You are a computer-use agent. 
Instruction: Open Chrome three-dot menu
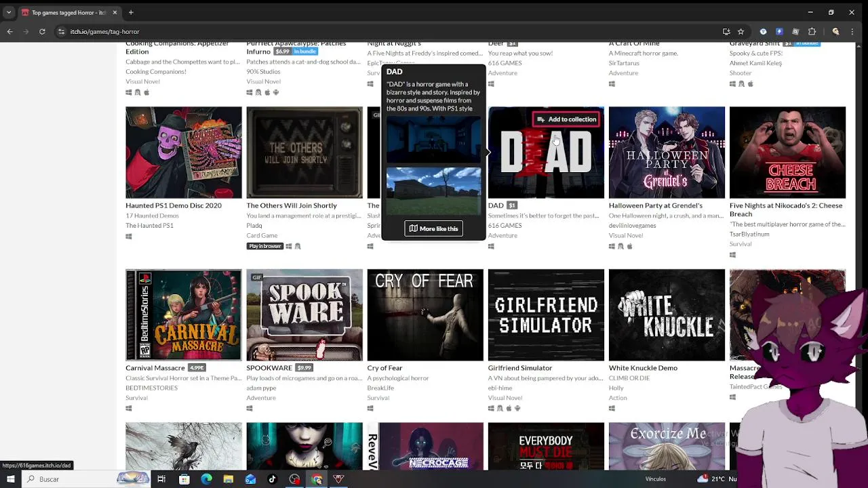click(x=854, y=31)
